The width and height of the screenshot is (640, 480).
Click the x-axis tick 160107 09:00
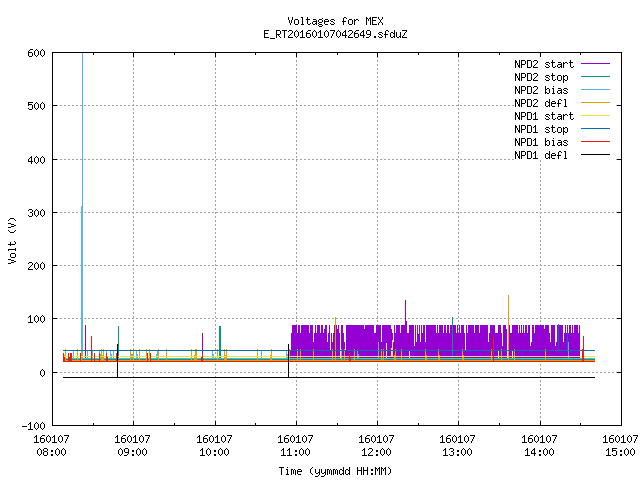(x=132, y=446)
